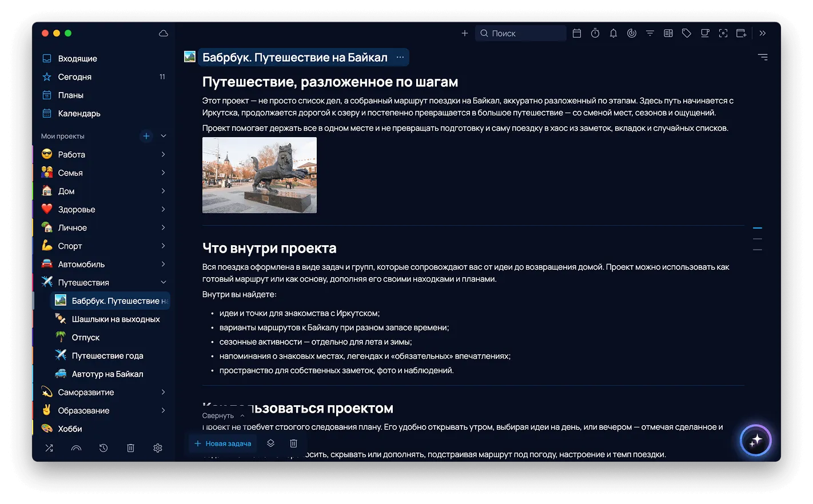Open settings gear in sidebar
Screen dimensions: 813x504
click(158, 448)
